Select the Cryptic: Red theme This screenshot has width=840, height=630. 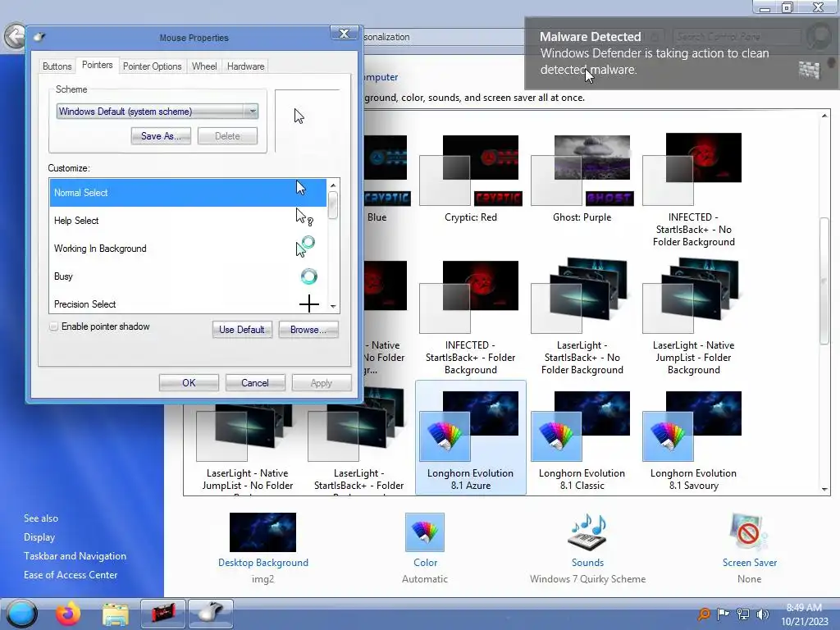[x=470, y=179]
